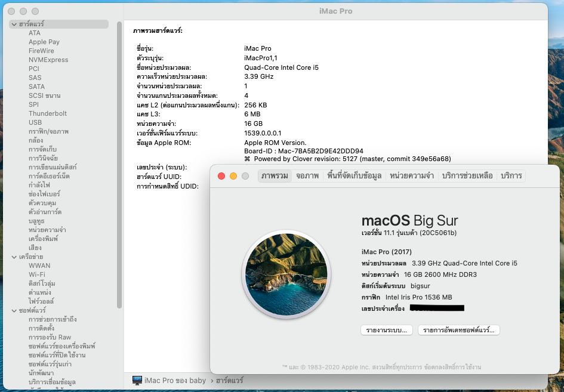This screenshot has height=392, width=564.
Task: Select เครื่องพิมพ์ in sidebar
Action: 43,239
